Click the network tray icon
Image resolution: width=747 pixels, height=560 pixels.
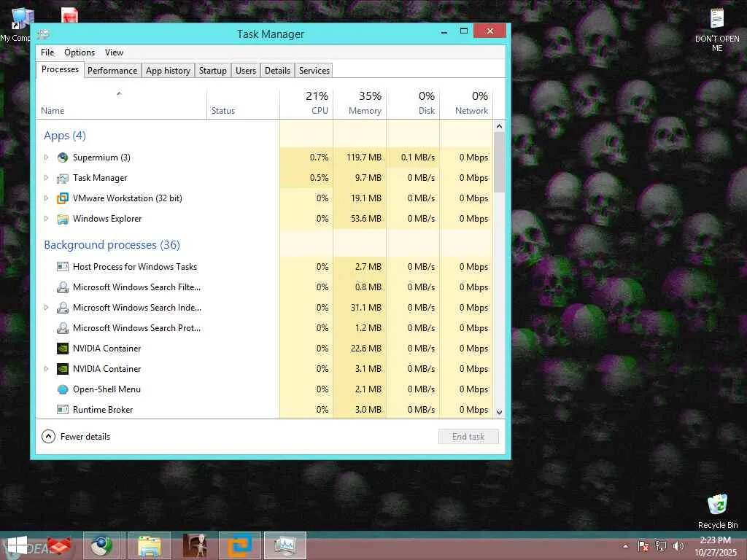coord(661,546)
